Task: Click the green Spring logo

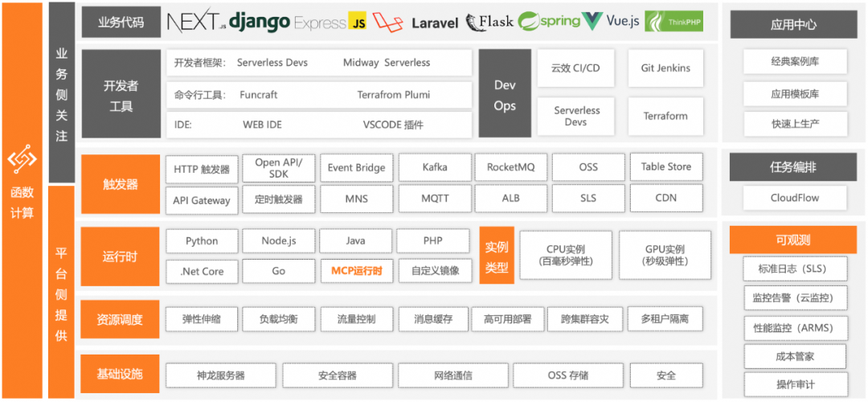Action: coord(549,22)
